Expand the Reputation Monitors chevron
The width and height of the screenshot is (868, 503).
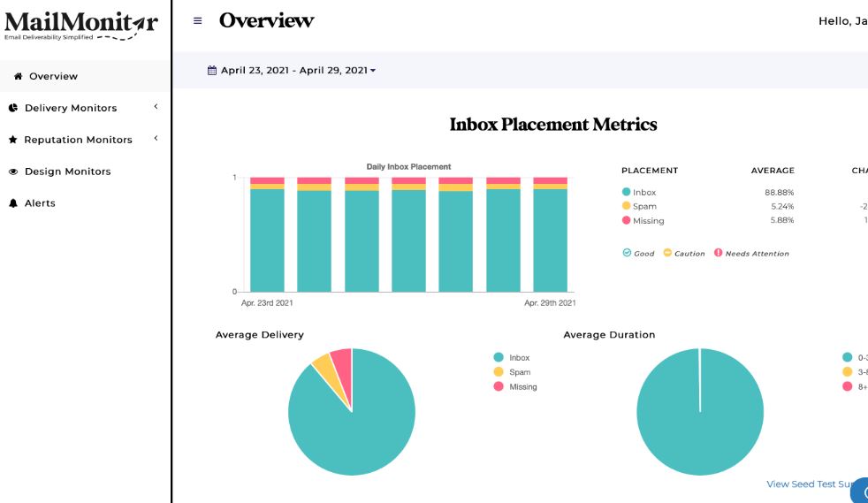click(156, 138)
